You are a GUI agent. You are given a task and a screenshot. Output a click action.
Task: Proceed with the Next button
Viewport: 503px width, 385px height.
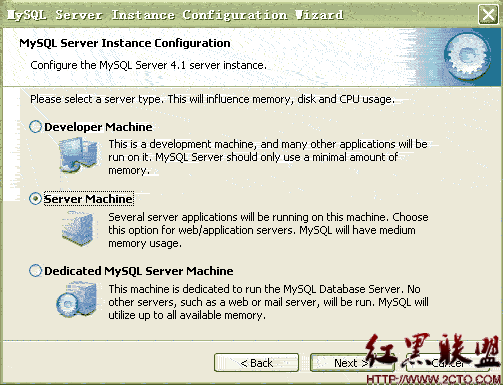tap(352, 363)
